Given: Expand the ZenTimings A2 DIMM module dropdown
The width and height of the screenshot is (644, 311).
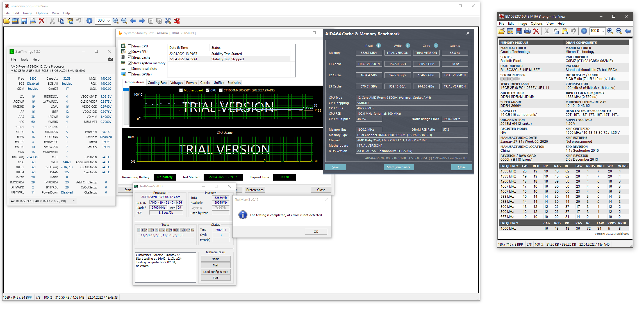Looking at the screenshot, I should point(74,201).
